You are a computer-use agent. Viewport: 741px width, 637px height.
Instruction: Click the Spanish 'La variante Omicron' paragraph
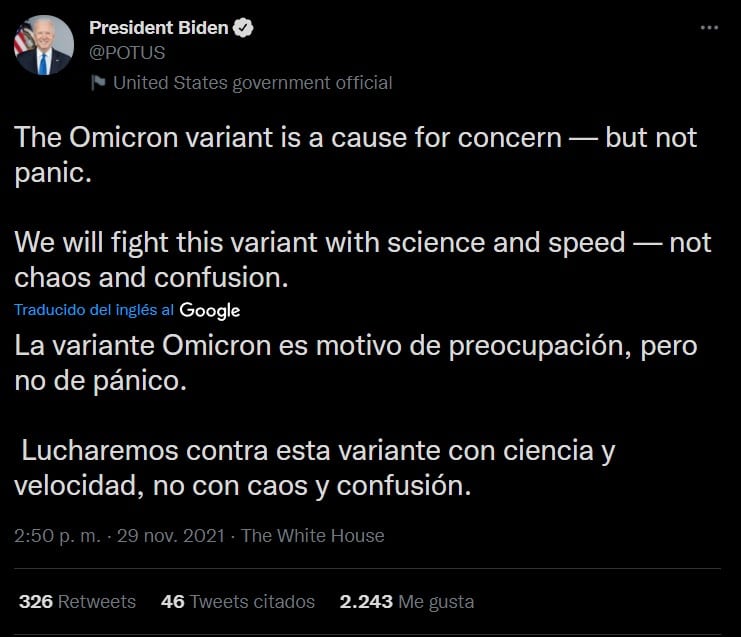[355, 363]
